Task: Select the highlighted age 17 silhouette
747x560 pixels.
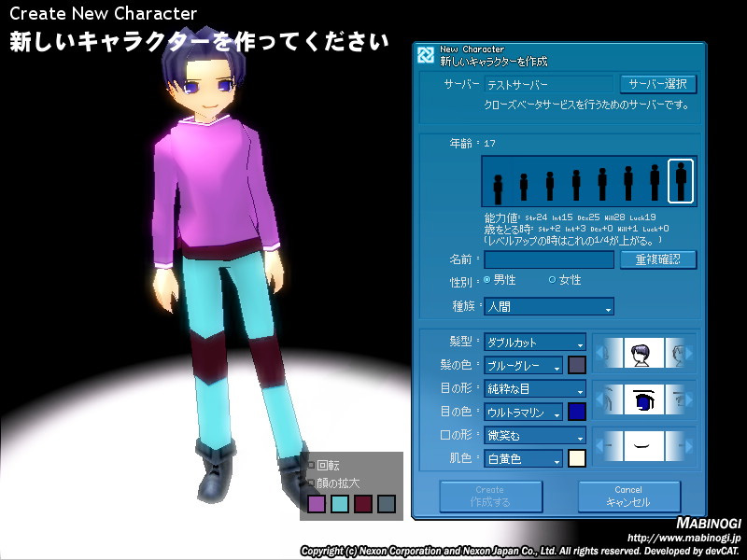Action: [x=681, y=181]
